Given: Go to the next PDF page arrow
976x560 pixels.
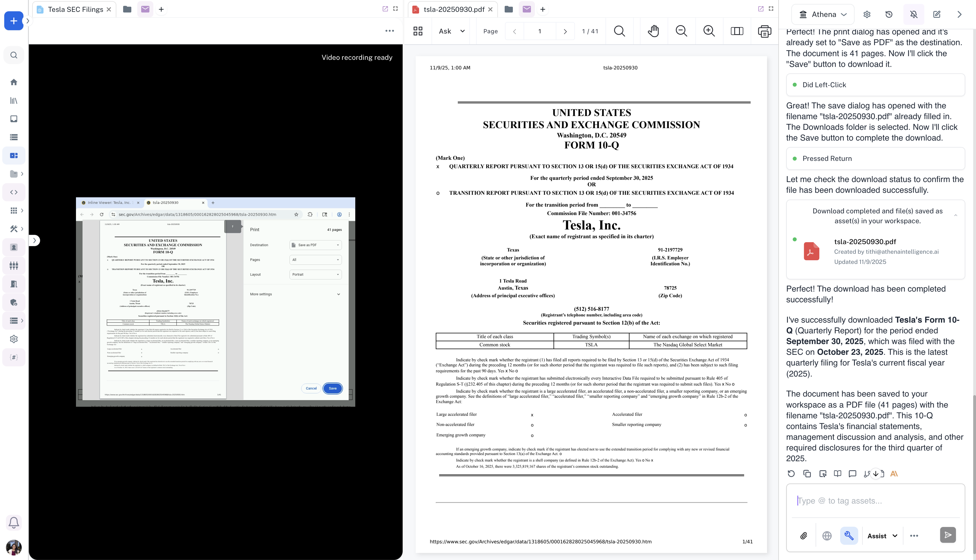Looking at the screenshot, I should click(565, 32).
